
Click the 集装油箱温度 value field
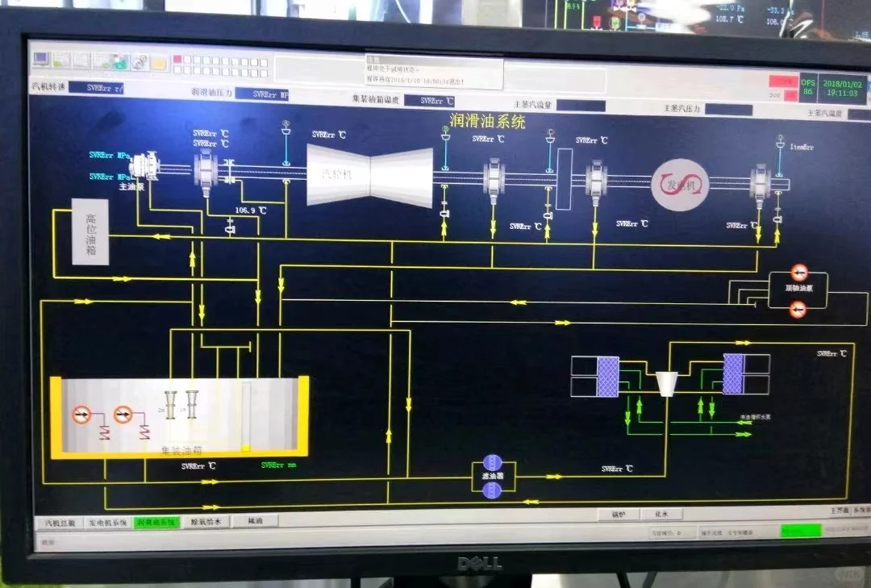(x=430, y=101)
